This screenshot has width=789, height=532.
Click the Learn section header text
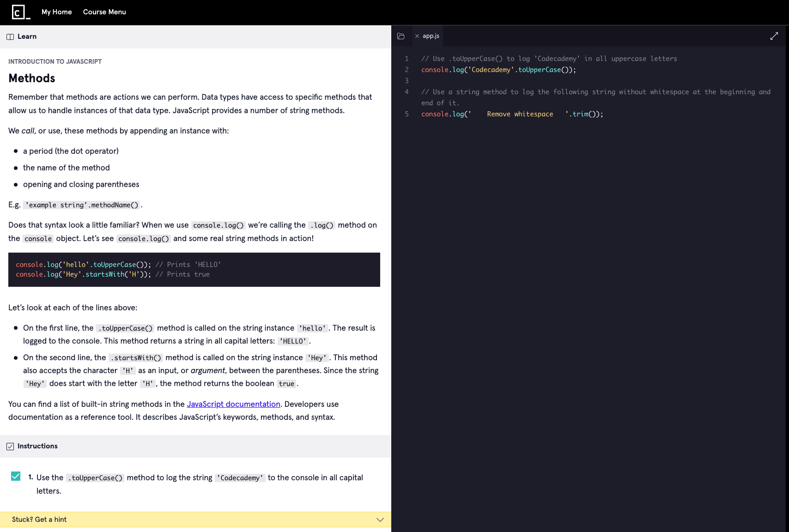27,36
